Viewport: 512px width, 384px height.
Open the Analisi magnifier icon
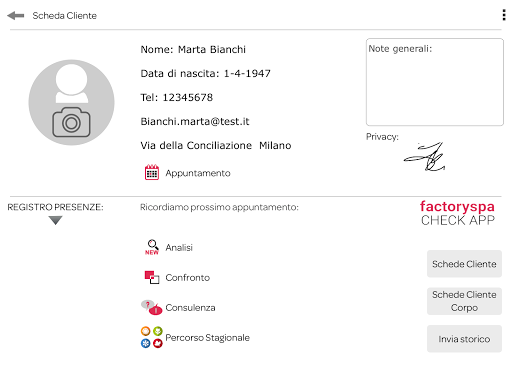coord(152,247)
